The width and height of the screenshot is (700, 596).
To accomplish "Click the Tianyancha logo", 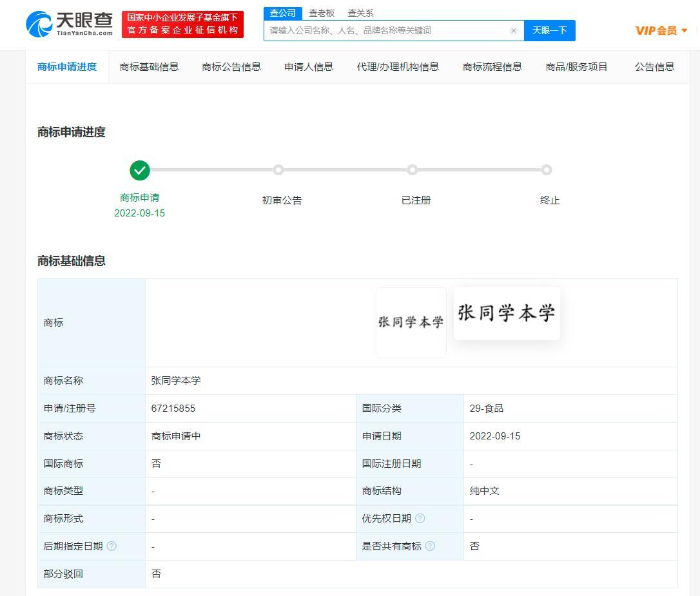I will [x=69, y=24].
